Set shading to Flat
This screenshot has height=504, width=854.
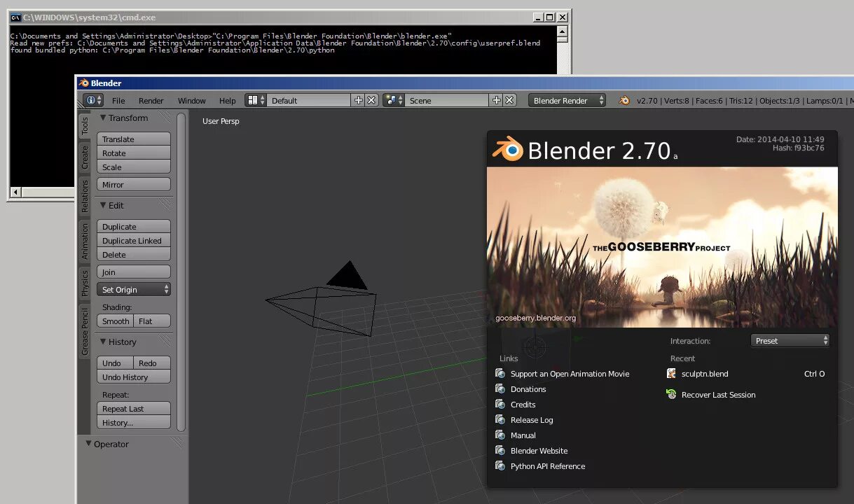pyautogui.click(x=152, y=321)
